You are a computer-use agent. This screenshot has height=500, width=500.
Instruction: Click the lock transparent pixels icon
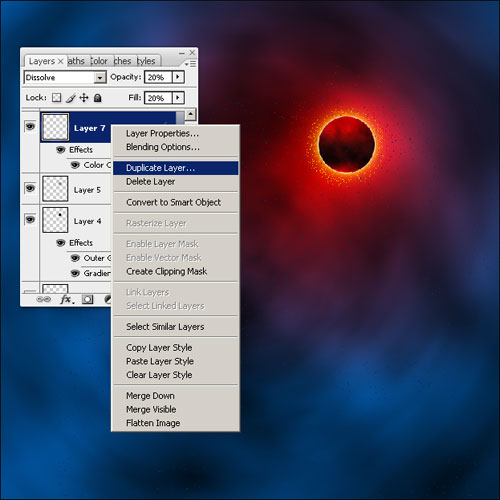click(57, 98)
